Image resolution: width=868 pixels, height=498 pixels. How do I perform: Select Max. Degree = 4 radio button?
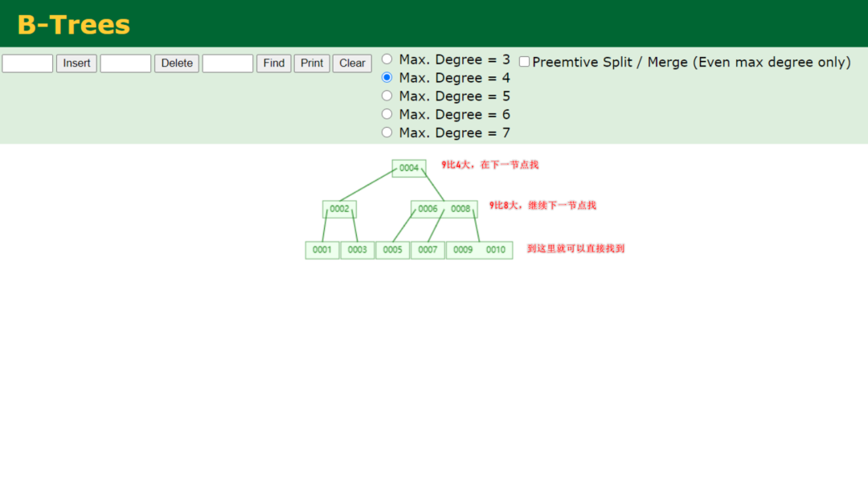point(387,77)
